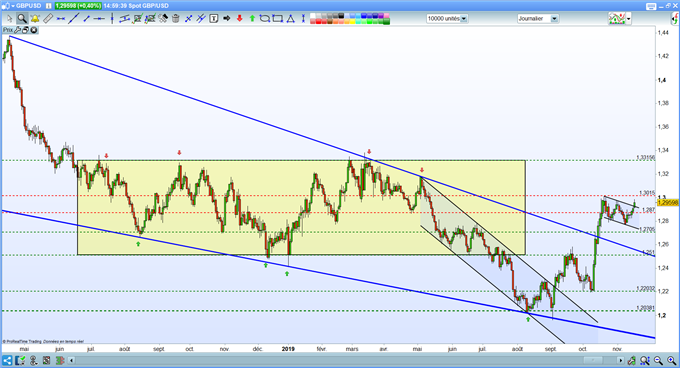Select the horizontal line drawing tool
The height and width of the screenshot is (368, 680).
coord(61,19)
